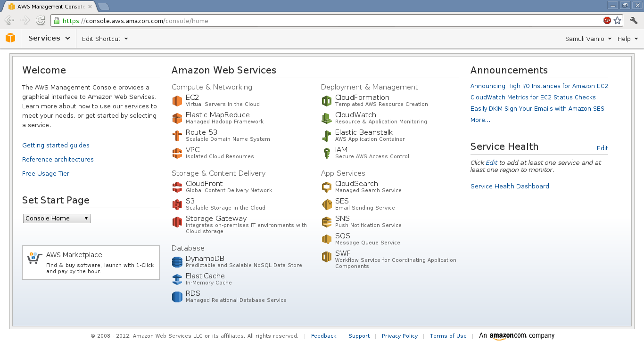Click the SQS queue icon
Screen dimensions: 644x349
coord(327,239)
